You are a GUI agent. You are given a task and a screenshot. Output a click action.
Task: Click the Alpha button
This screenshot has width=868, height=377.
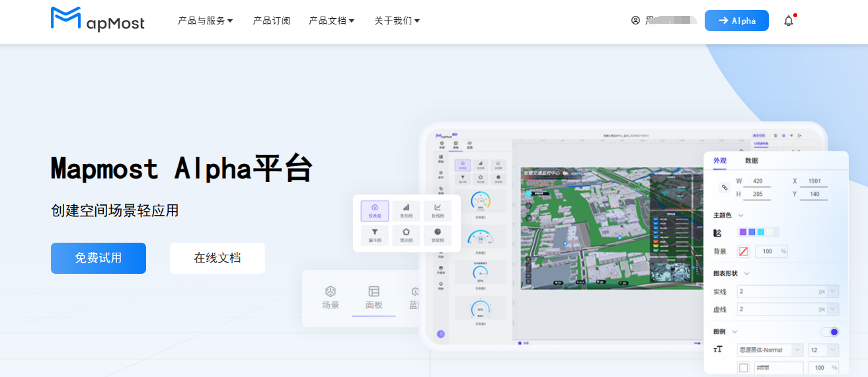pyautogui.click(x=736, y=21)
